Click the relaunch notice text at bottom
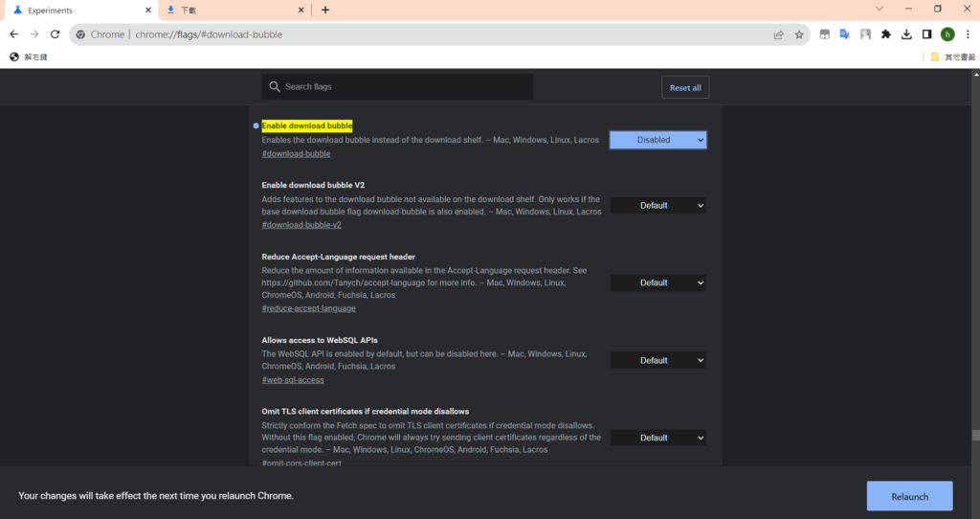 156,496
